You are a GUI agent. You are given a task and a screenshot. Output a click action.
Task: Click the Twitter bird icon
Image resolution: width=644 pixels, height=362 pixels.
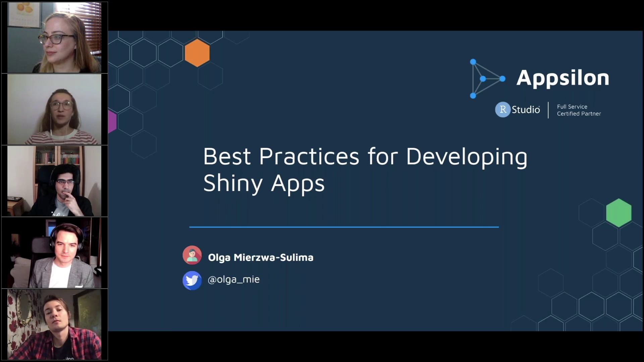click(192, 279)
